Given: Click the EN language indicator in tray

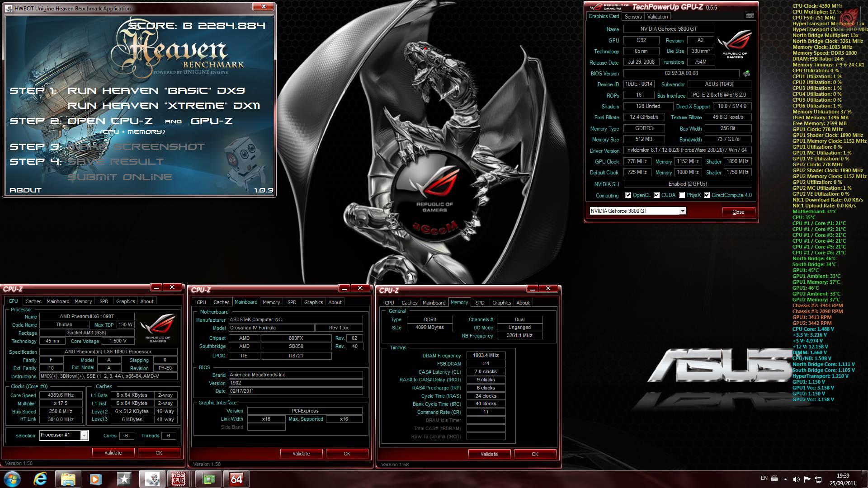Looking at the screenshot, I should [764, 478].
